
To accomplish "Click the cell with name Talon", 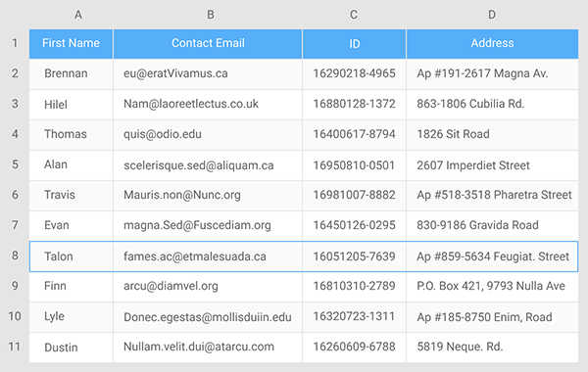I will coord(71,256).
